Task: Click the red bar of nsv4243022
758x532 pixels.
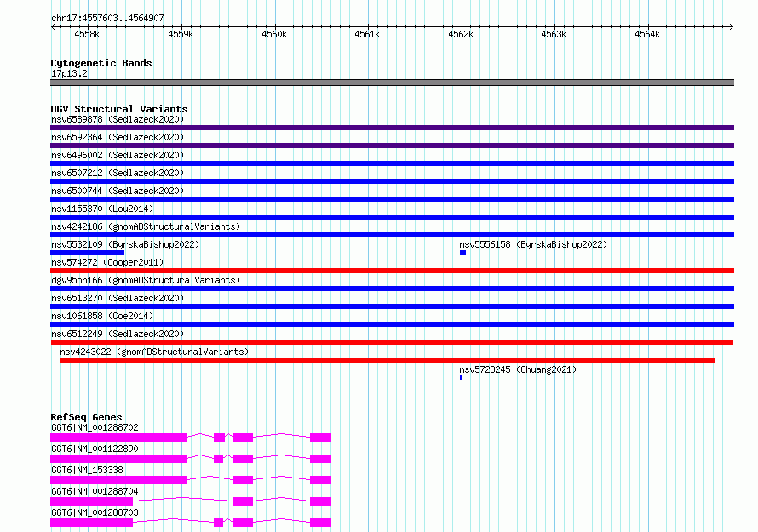Action: (388, 360)
